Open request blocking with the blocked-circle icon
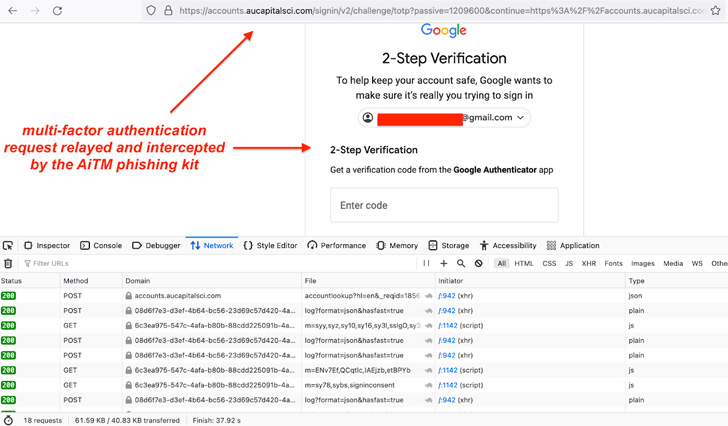The image size is (728, 426). [x=478, y=263]
